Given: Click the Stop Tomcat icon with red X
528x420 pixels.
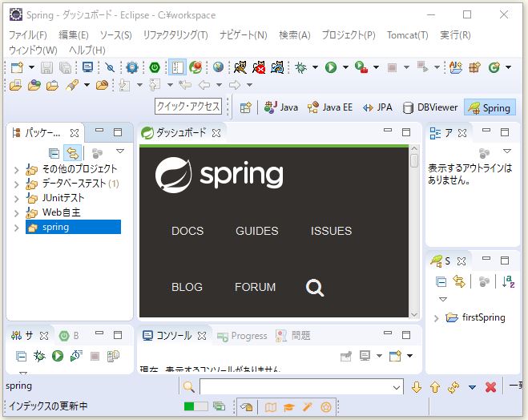Looking at the screenshot, I should click(259, 67).
